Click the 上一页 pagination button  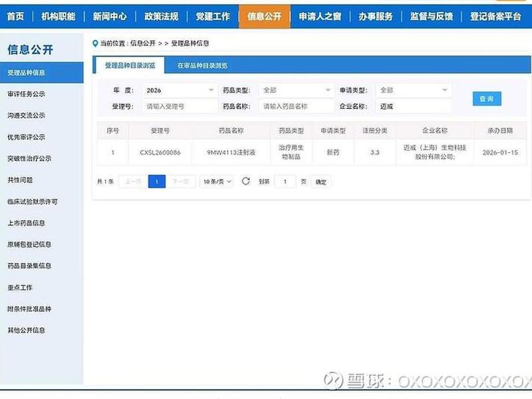132,182
